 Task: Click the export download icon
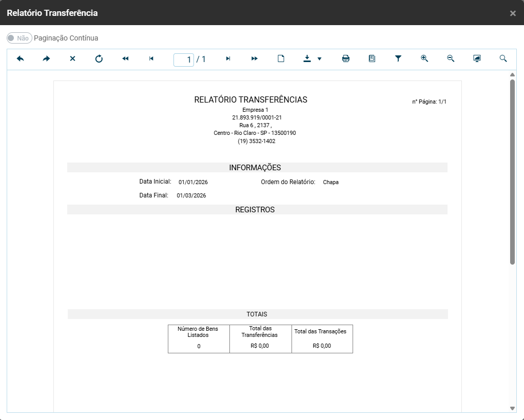(307, 59)
